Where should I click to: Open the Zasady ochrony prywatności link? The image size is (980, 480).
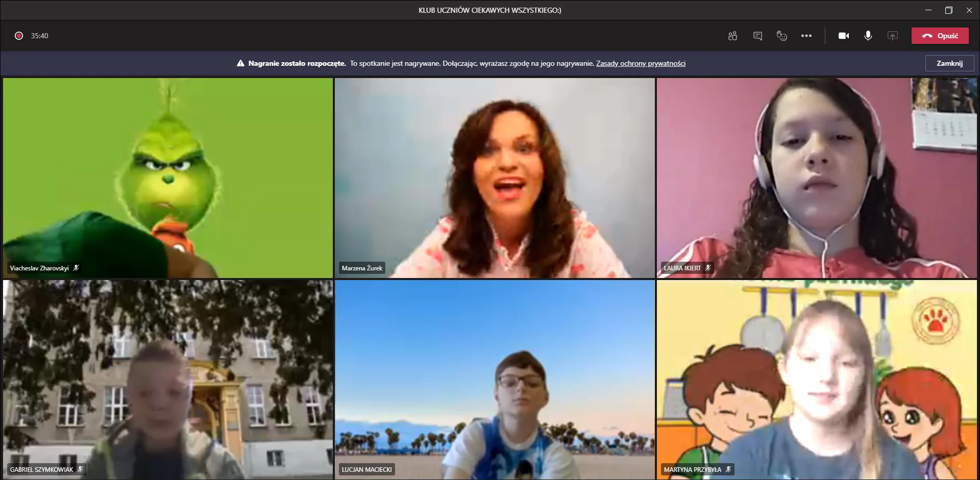click(641, 63)
